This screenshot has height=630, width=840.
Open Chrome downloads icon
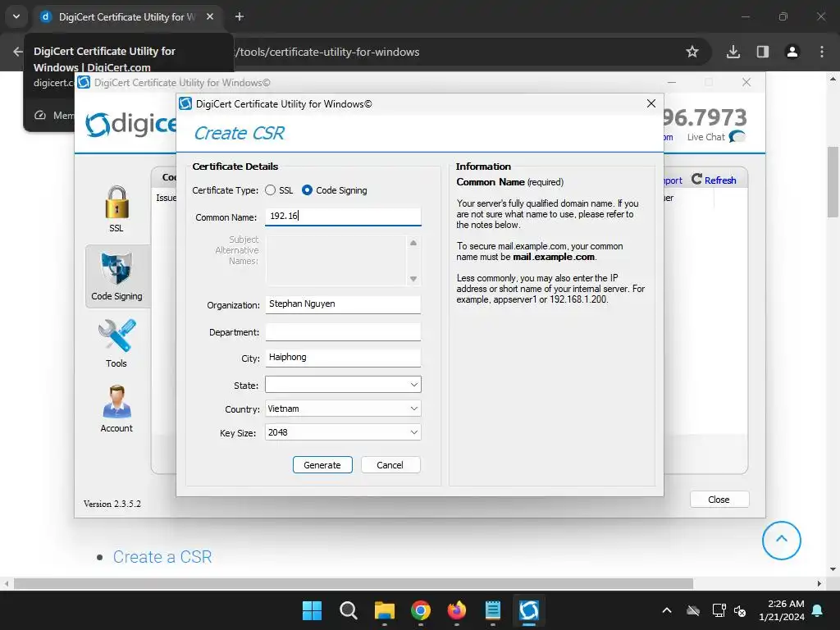[x=733, y=52]
